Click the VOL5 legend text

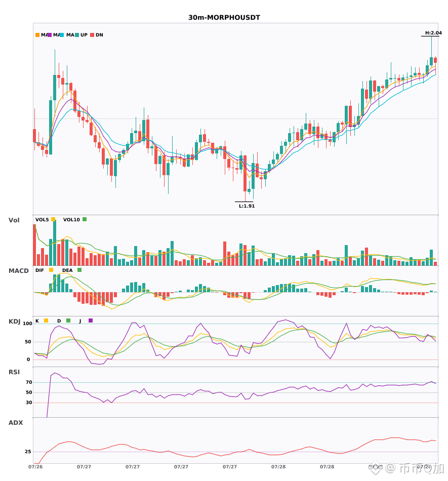pyautogui.click(x=42, y=220)
